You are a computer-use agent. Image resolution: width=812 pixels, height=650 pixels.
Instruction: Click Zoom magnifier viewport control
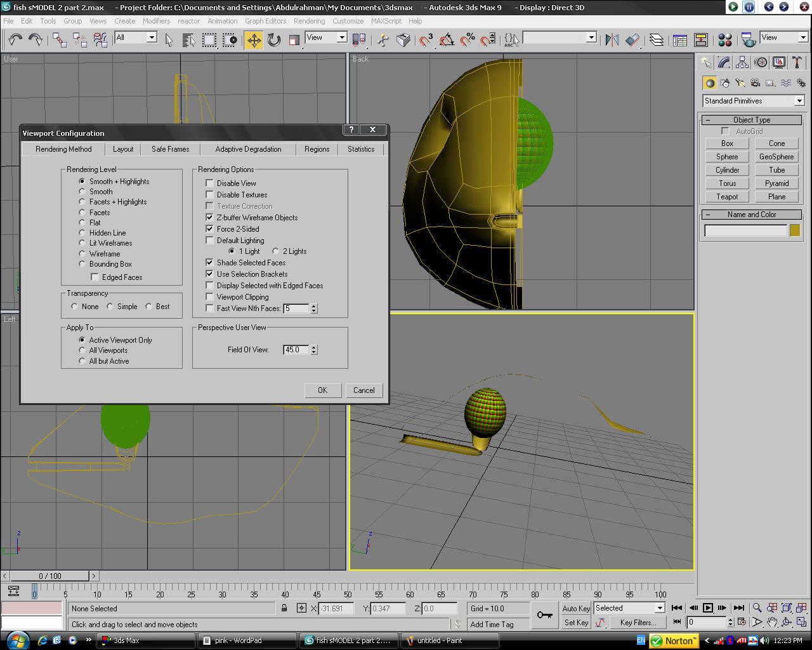(757, 608)
